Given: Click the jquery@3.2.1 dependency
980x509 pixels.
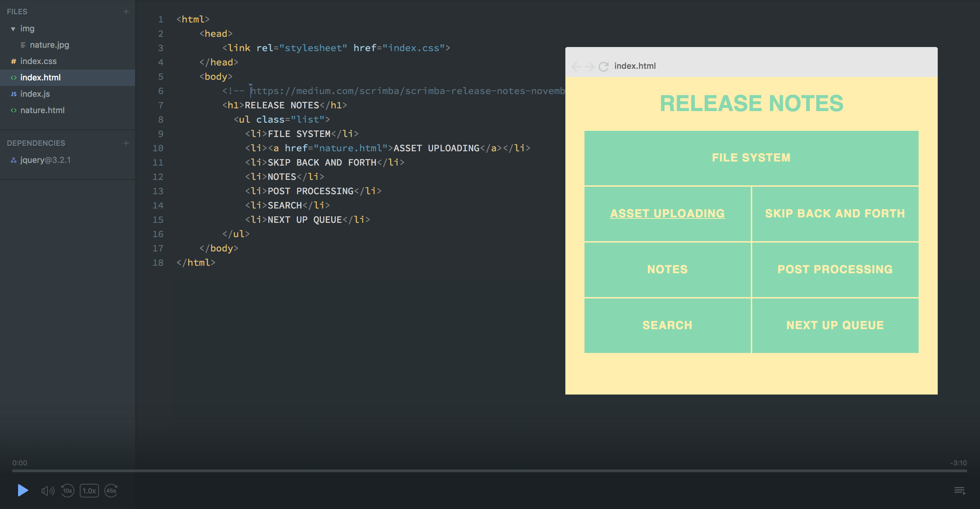Looking at the screenshot, I should pyautogui.click(x=45, y=160).
